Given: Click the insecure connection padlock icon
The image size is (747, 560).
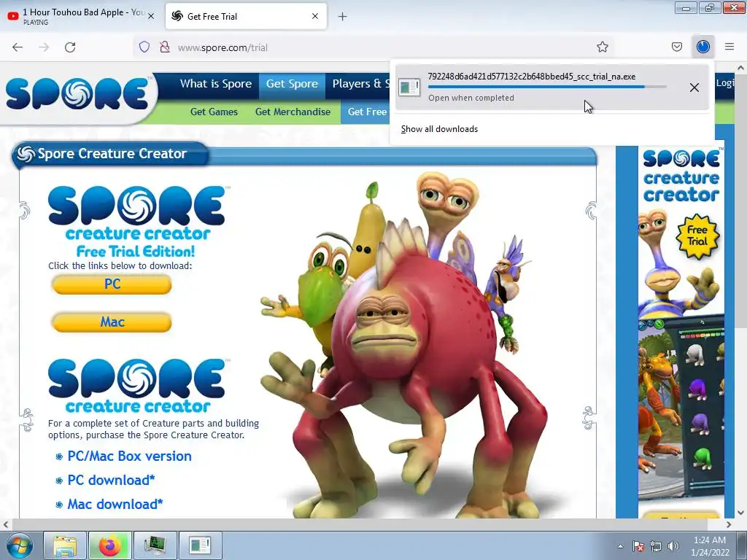Looking at the screenshot, I should click(x=165, y=47).
